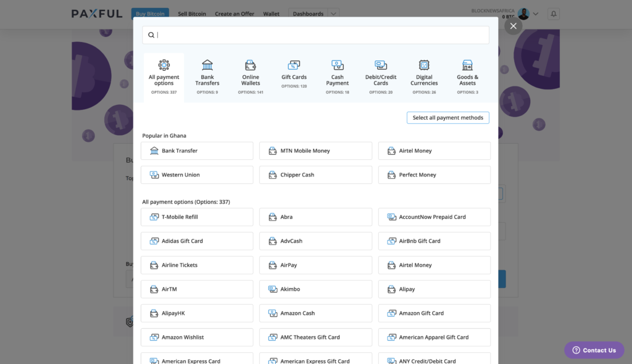Select the Akimbo option
Image resolution: width=632 pixels, height=364 pixels.
click(x=315, y=289)
